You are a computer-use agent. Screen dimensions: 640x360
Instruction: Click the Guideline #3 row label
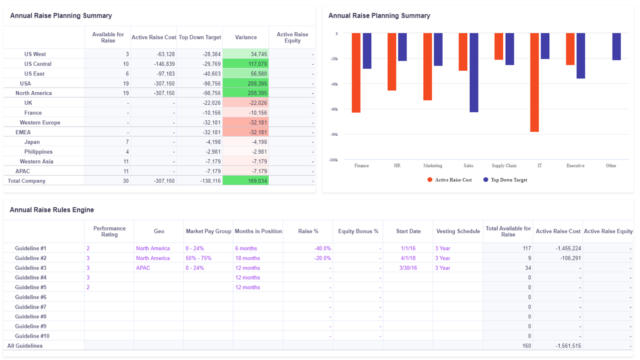click(x=31, y=268)
